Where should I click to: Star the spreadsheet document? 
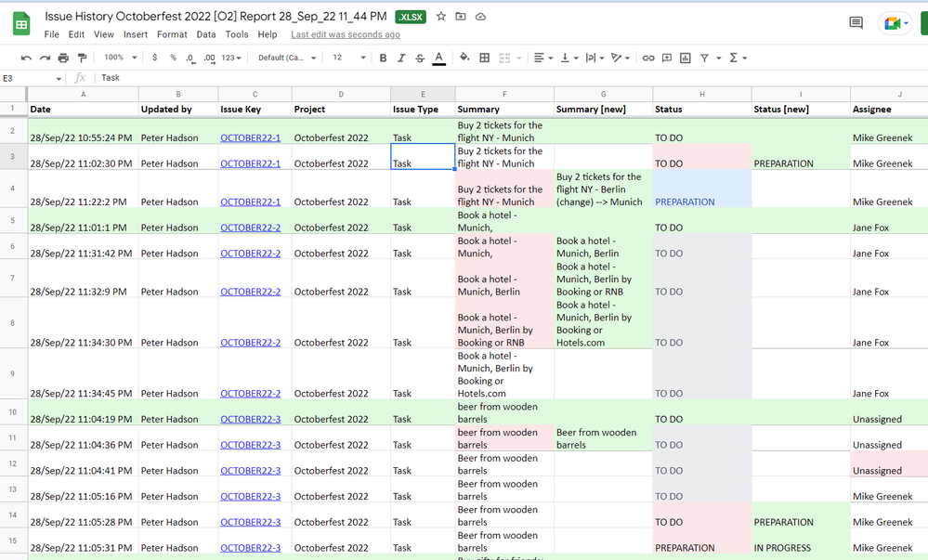(440, 16)
